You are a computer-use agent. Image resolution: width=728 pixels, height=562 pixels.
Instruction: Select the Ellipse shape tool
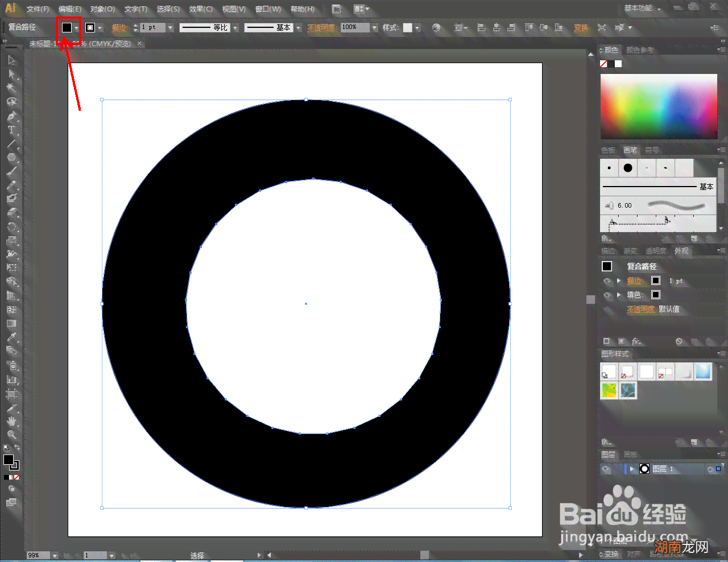pyautogui.click(x=11, y=158)
